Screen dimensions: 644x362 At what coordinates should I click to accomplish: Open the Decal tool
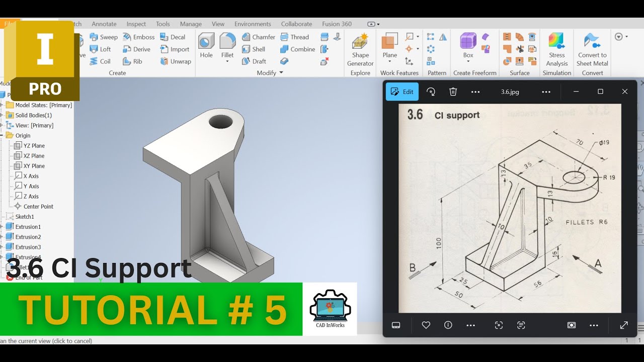(x=173, y=37)
